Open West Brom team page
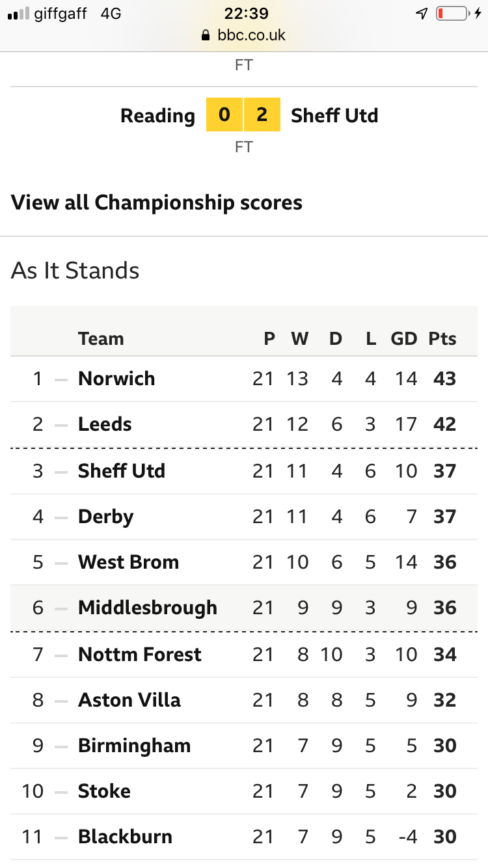Viewport: 488px width, 868px height. tap(128, 562)
